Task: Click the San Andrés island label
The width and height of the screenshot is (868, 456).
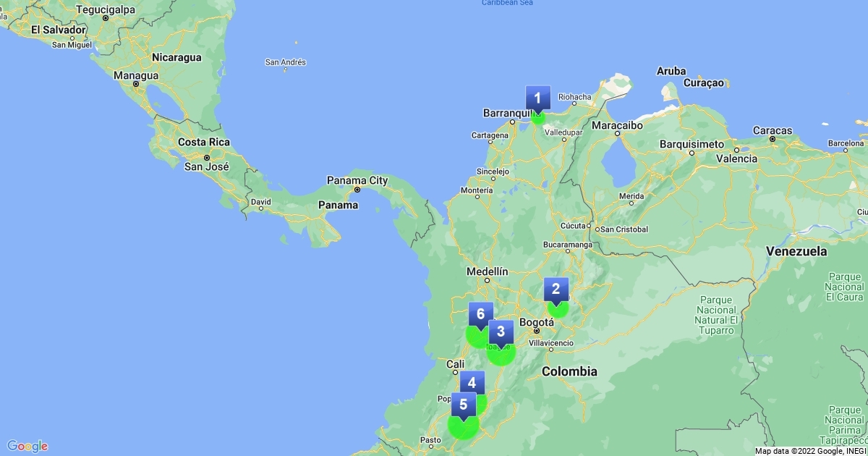Action: pos(285,62)
